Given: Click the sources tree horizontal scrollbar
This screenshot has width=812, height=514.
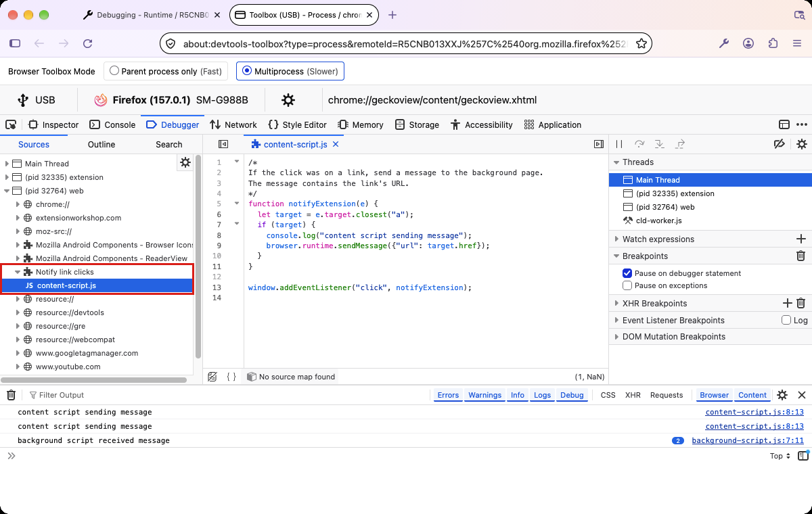Looking at the screenshot, I should pyautogui.click(x=93, y=380).
